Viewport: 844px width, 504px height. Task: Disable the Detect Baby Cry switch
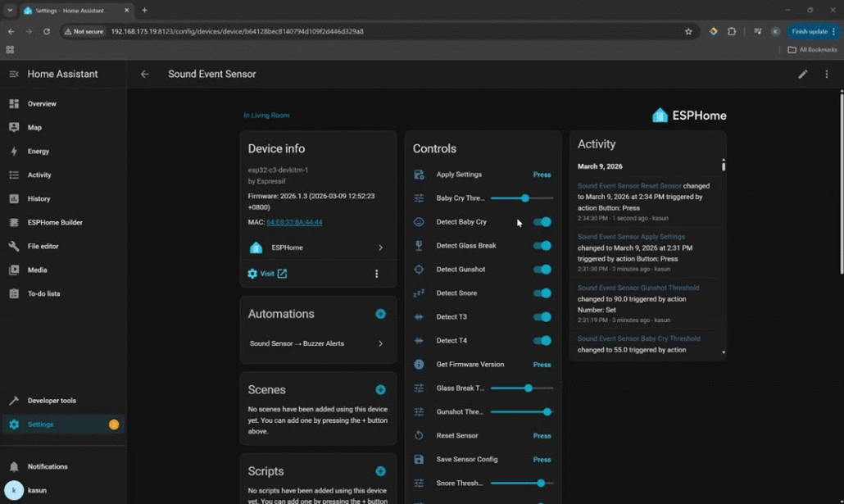[x=542, y=222]
